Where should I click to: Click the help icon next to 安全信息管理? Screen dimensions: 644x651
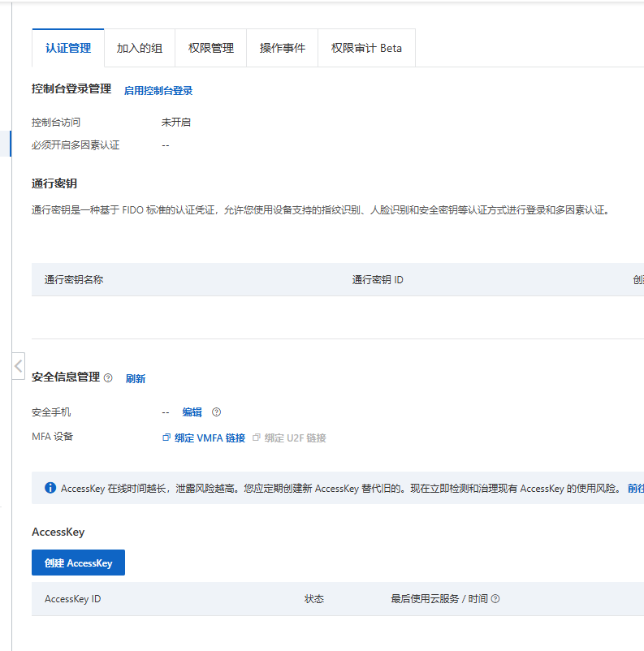click(x=108, y=377)
